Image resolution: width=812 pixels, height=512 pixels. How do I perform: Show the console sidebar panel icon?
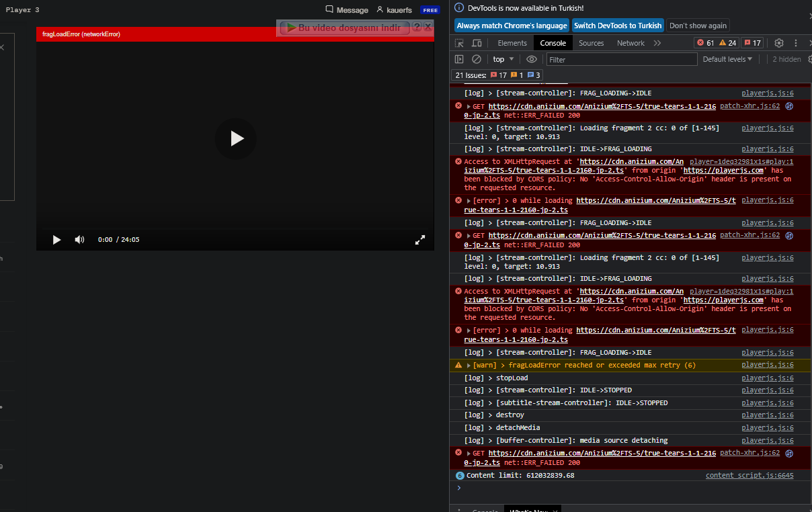(459, 59)
